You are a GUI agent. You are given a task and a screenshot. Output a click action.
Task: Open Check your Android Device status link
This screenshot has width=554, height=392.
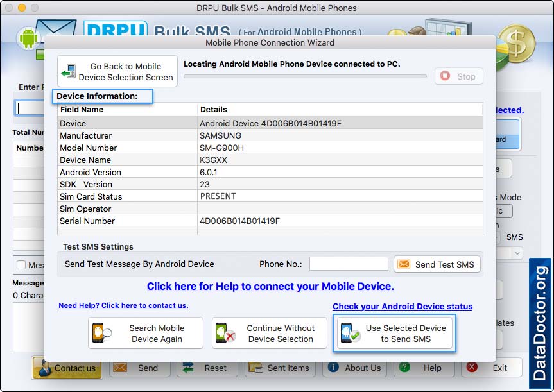pos(403,307)
